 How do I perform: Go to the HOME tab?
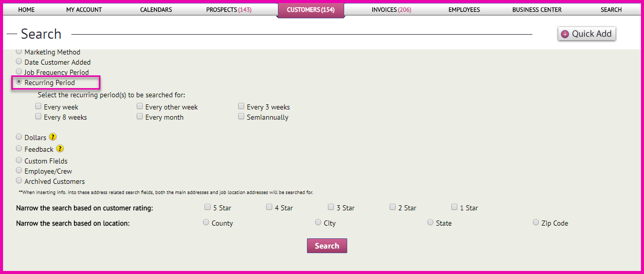(27, 10)
